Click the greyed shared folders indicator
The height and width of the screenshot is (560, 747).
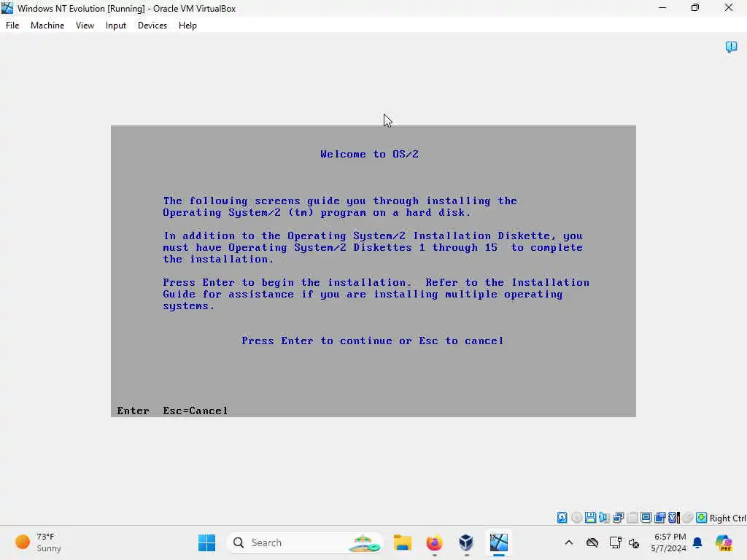click(632, 518)
